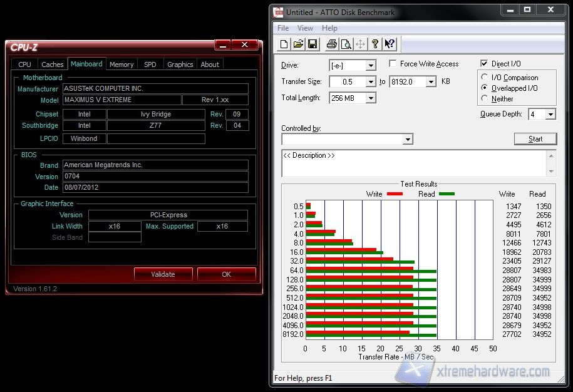Click the yellow question mark About icon
Image resolution: width=573 pixels, height=392 pixels.
[375, 44]
